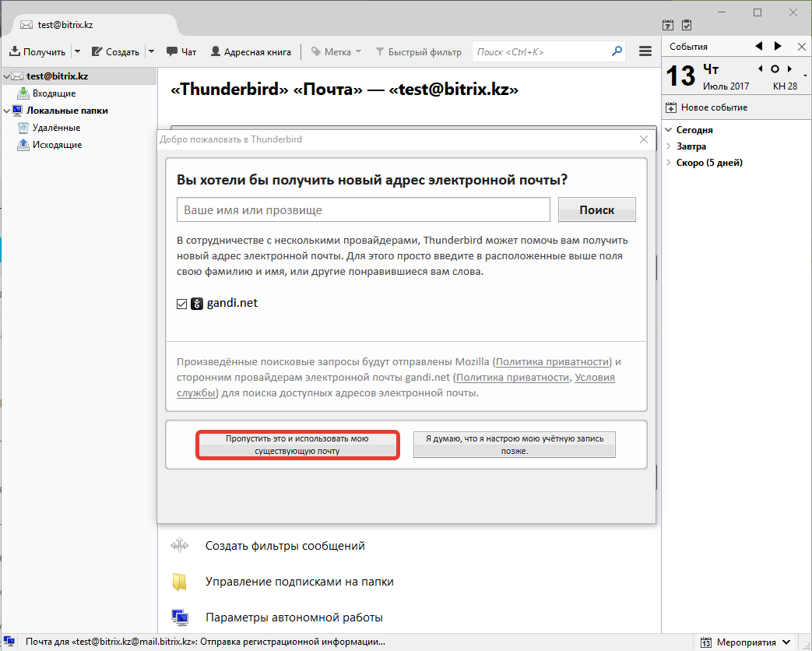Uncheck the gandi.net provider checkbox
This screenshot has height=651, width=812.
click(x=181, y=304)
